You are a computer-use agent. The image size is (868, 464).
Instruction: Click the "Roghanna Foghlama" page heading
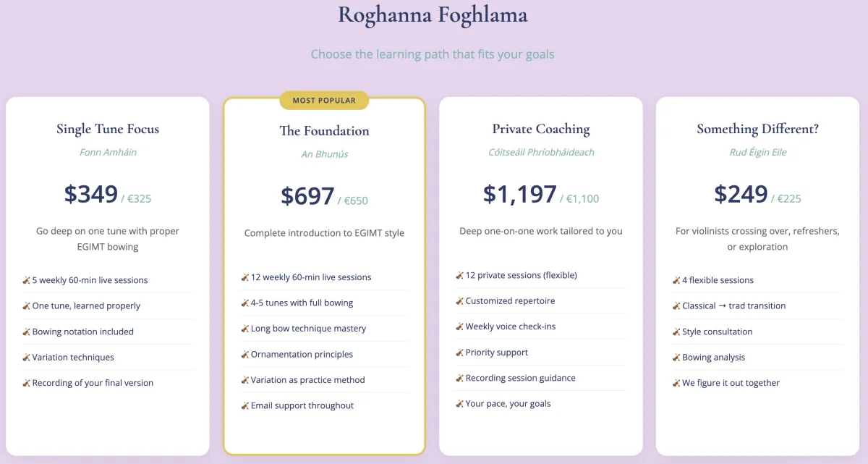click(x=433, y=15)
